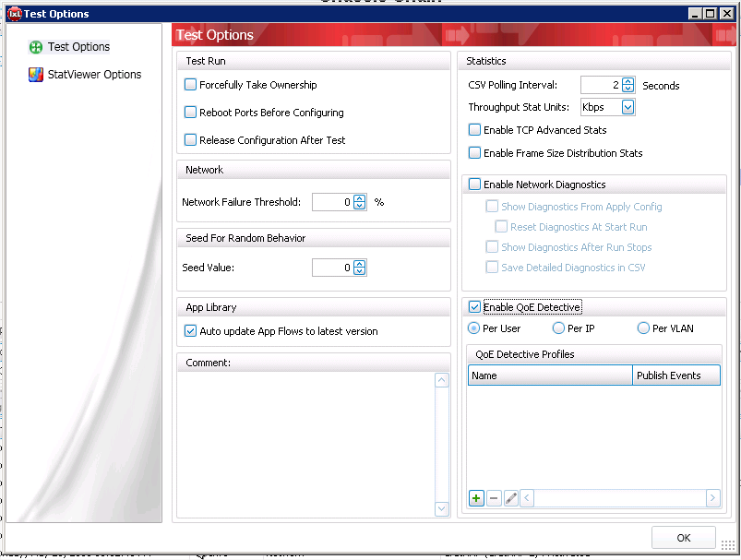The image size is (741, 560).
Task: Decrease the Seed Value spinner
Action: [x=360, y=271]
